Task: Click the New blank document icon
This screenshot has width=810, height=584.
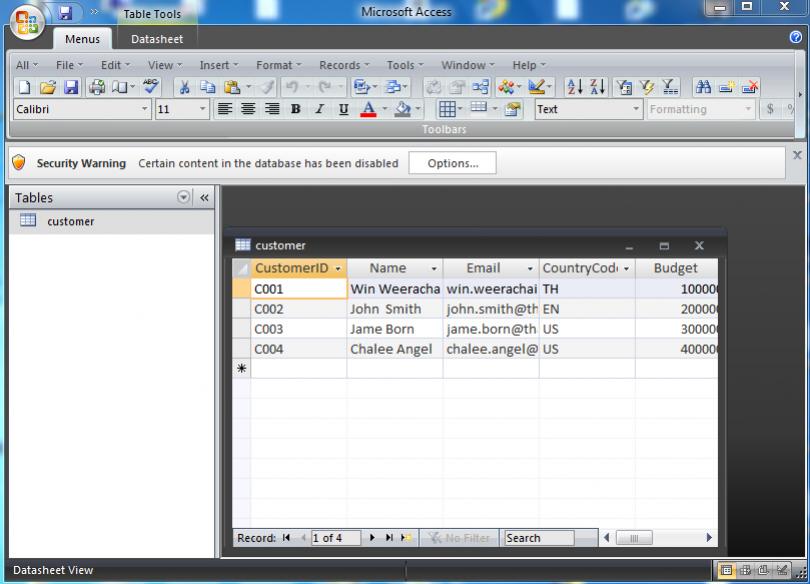Action: [x=24, y=87]
